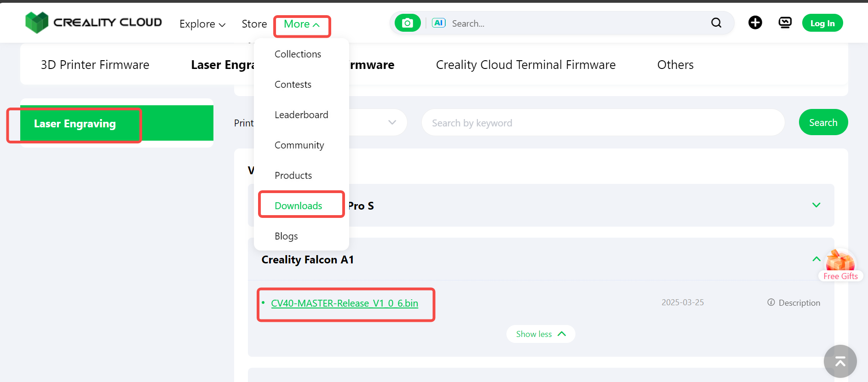868x382 pixels.
Task: Select Collections from More menu
Action: [298, 54]
